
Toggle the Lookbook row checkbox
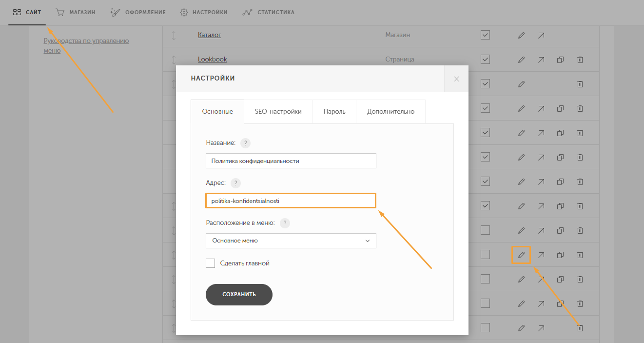(x=485, y=60)
